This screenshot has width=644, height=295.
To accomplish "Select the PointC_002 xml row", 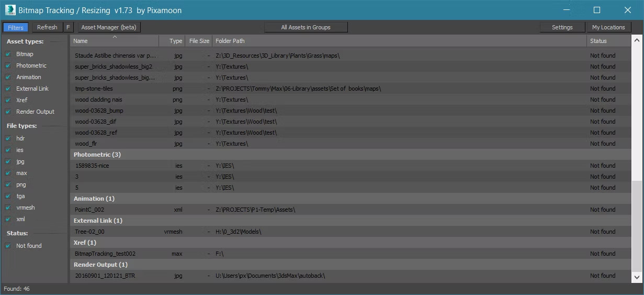I will [x=351, y=210].
